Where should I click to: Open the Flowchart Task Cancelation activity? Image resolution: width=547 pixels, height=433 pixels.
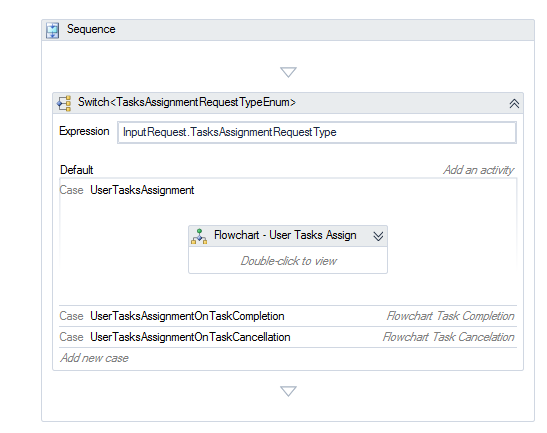tap(449, 337)
